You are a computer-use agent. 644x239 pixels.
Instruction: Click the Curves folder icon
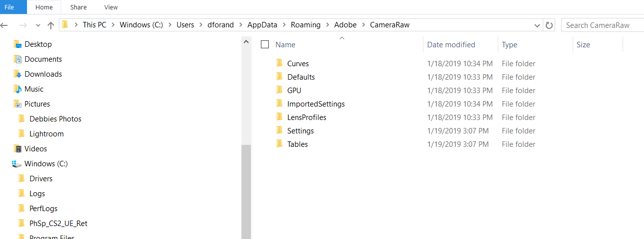click(x=279, y=64)
